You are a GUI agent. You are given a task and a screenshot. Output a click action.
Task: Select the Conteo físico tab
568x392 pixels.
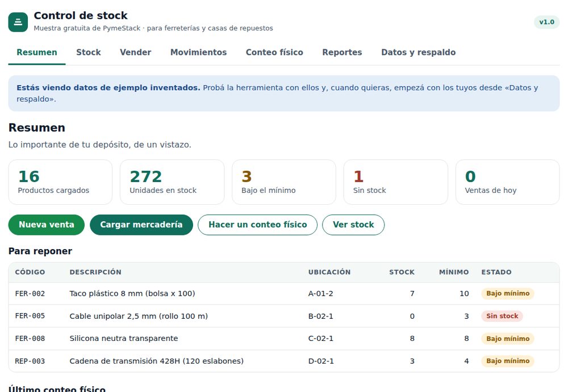tap(274, 53)
